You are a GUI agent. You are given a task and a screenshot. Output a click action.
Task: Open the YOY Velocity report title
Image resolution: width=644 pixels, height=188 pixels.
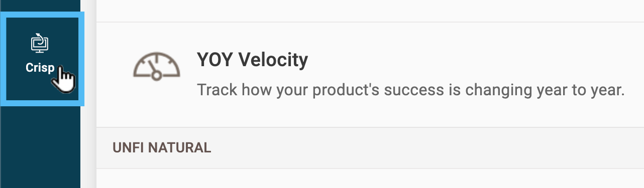point(252,60)
